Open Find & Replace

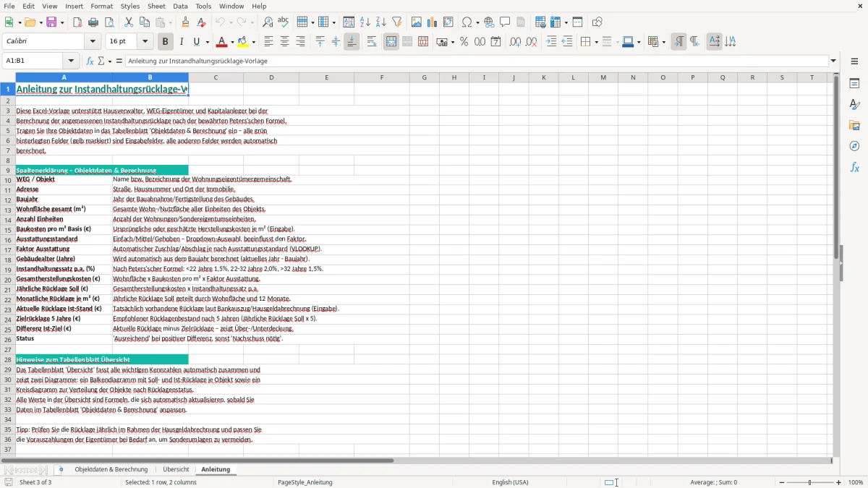(x=268, y=22)
